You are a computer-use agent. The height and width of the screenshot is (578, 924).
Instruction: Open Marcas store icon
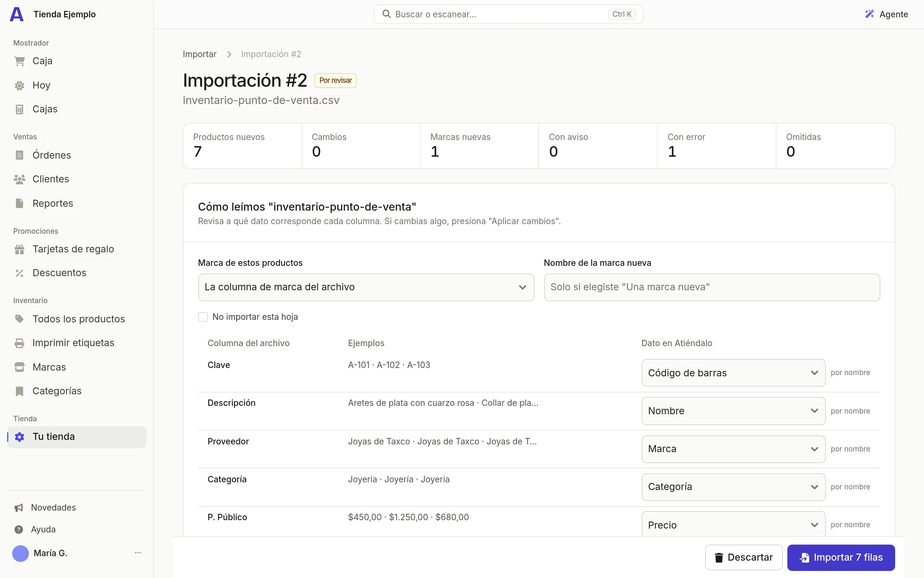20,367
